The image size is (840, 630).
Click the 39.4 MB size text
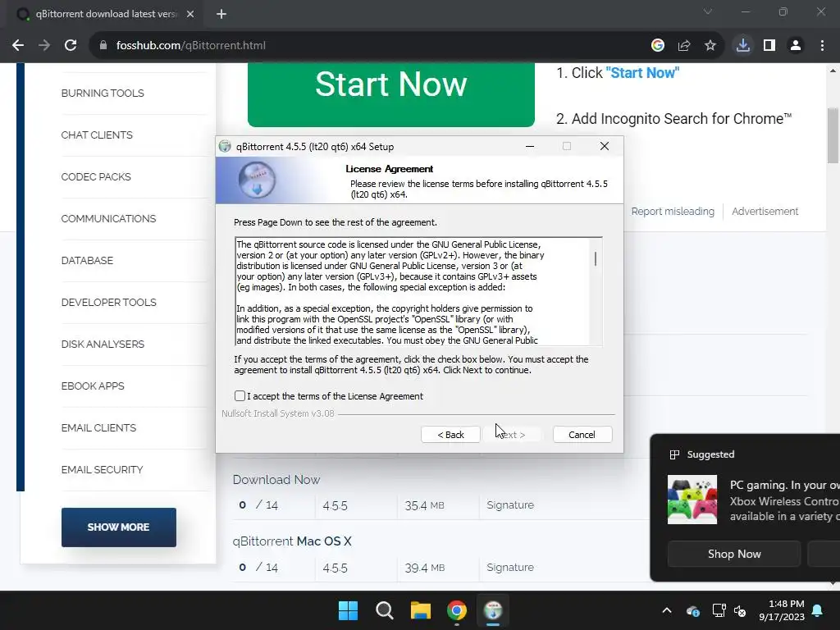[424, 568]
